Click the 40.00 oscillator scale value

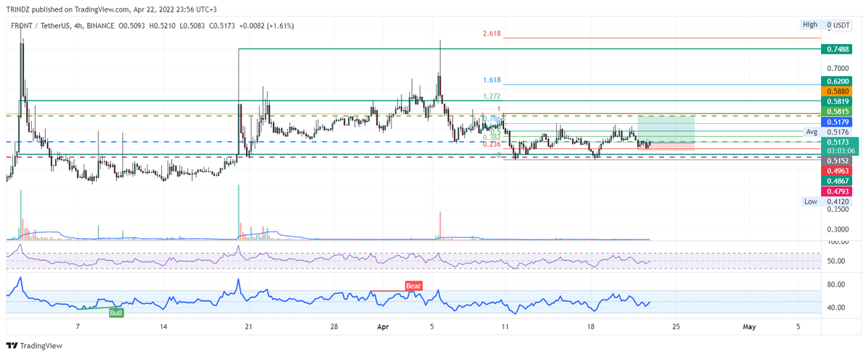(x=838, y=308)
